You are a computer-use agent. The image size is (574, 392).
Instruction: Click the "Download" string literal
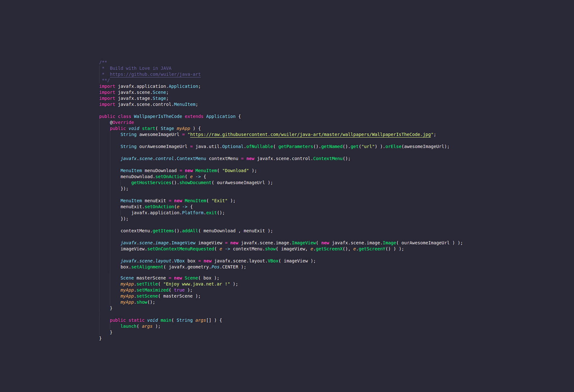(x=235, y=171)
